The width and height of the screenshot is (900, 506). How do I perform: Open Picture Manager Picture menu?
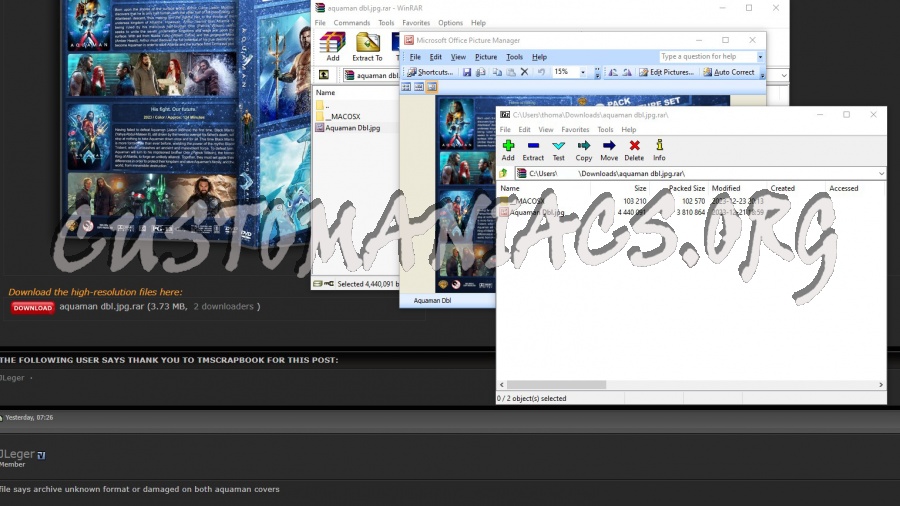click(x=486, y=57)
